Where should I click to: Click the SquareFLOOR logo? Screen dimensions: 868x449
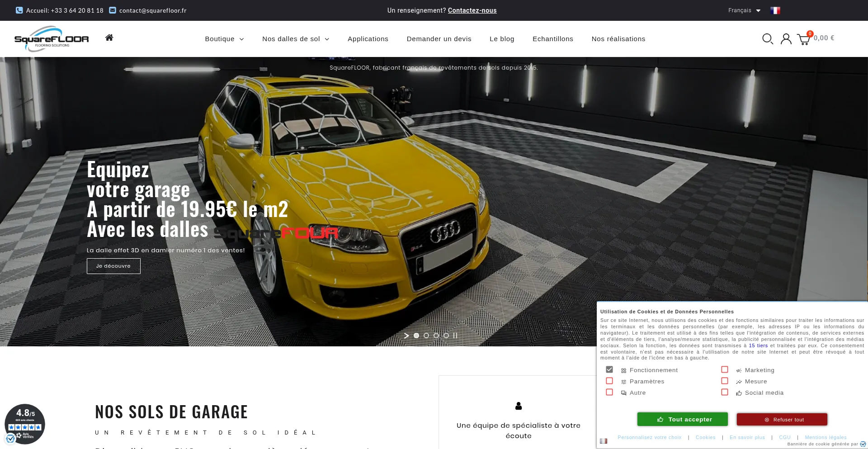coord(52,39)
